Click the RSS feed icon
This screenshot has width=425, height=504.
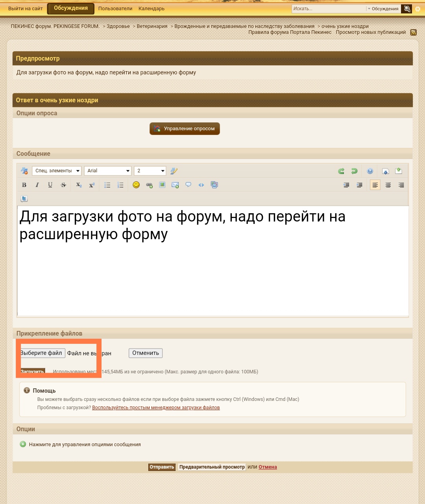coord(413,32)
